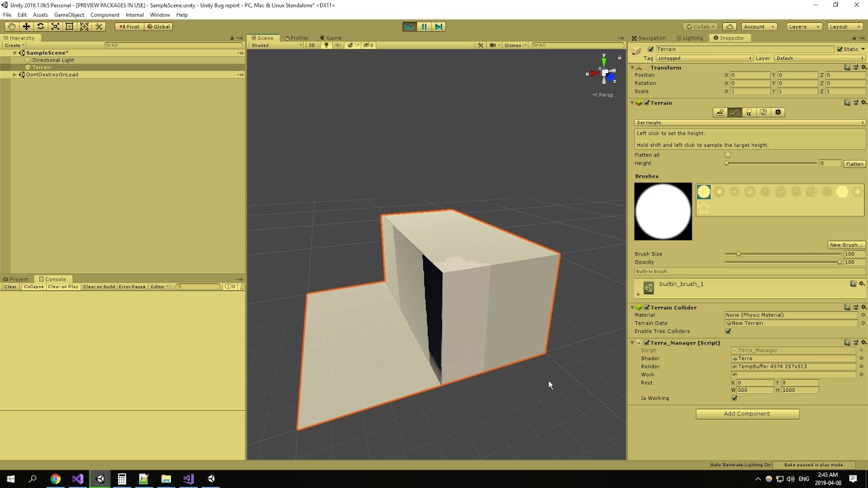Uncheck the Is Working checkbox
868x488 pixels.
click(x=734, y=398)
